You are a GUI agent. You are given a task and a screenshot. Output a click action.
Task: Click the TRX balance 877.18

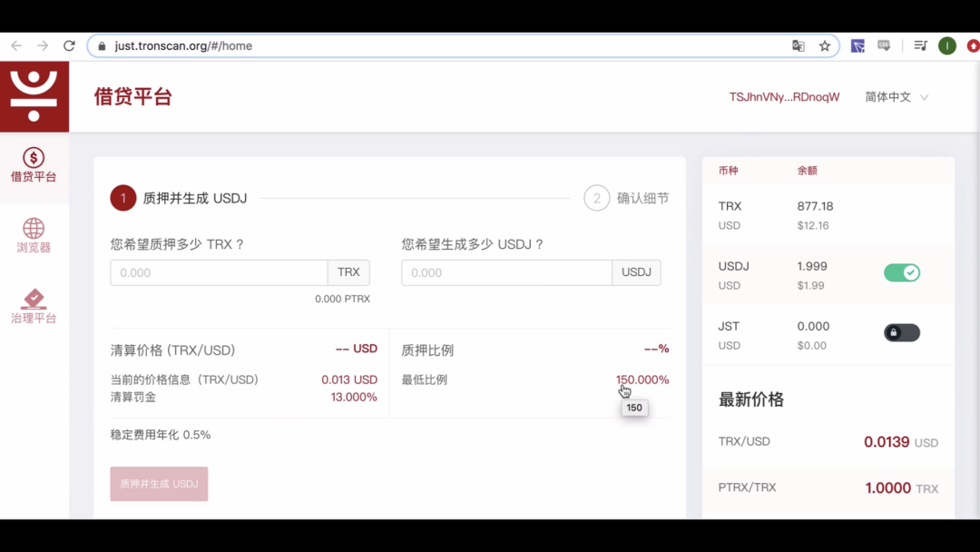click(x=815, y=206)
